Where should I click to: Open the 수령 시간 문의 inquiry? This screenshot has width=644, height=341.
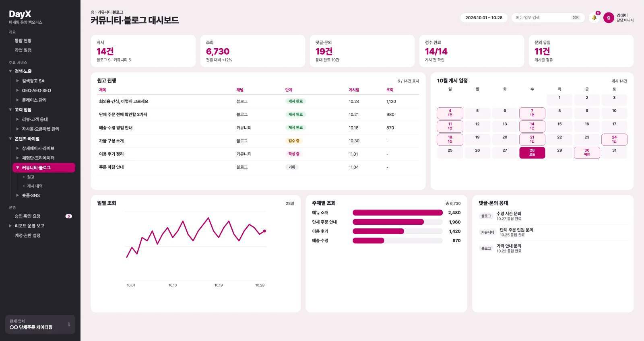[553, 216]
